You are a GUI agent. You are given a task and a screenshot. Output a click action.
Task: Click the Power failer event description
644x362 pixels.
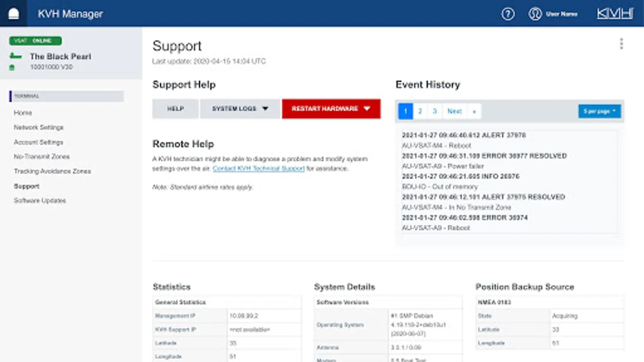[x=443, y=166]
